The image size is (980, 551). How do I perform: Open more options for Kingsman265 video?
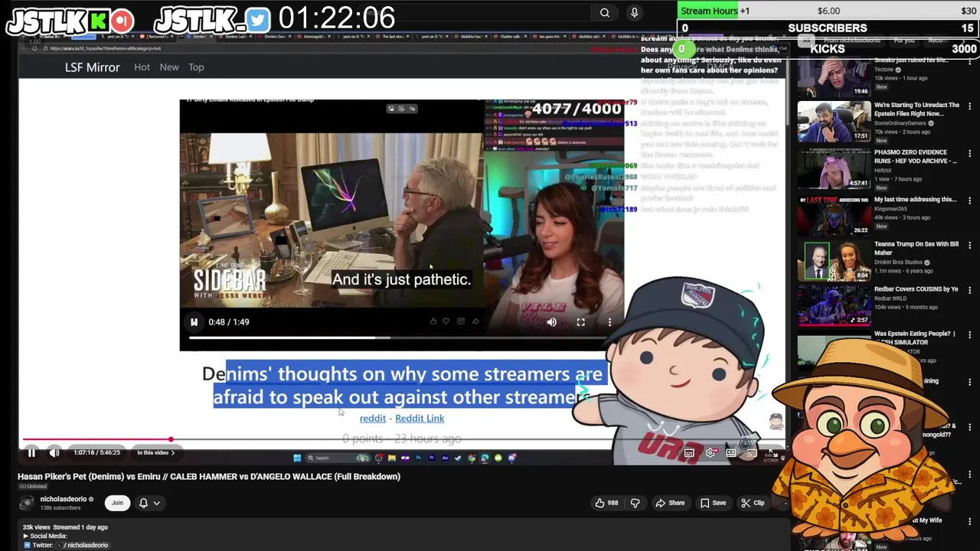tap(970, 201)
